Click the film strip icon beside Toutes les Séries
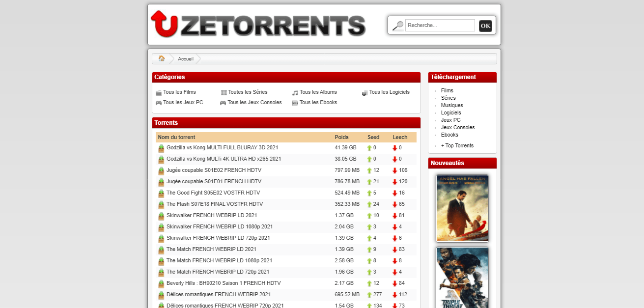 pyautogui.click(x=224, y=92)
